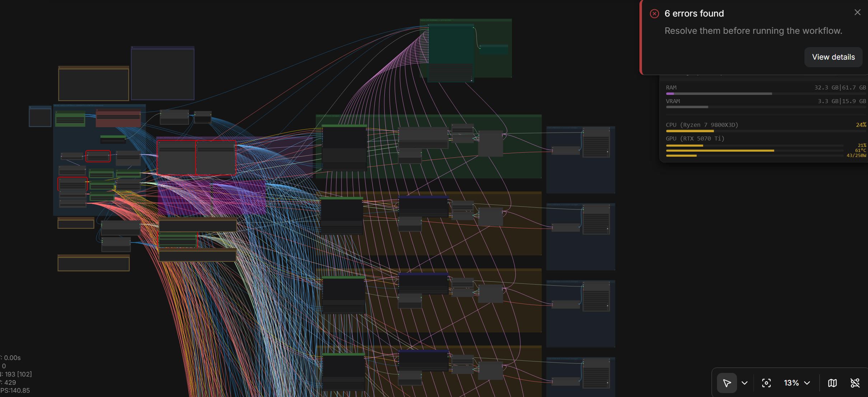
Task: Select the "Resolve them before running" message
Action: coord(753,31)
